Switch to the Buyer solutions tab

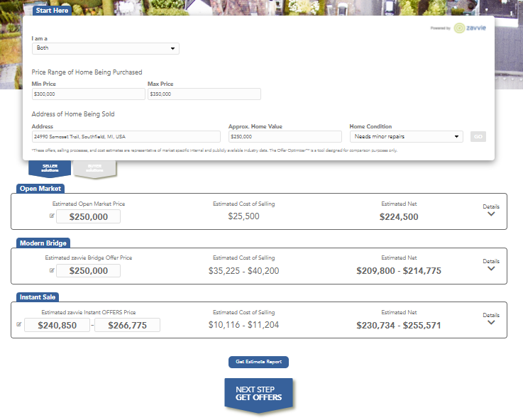pyautogui.click(x=94, y=168)
